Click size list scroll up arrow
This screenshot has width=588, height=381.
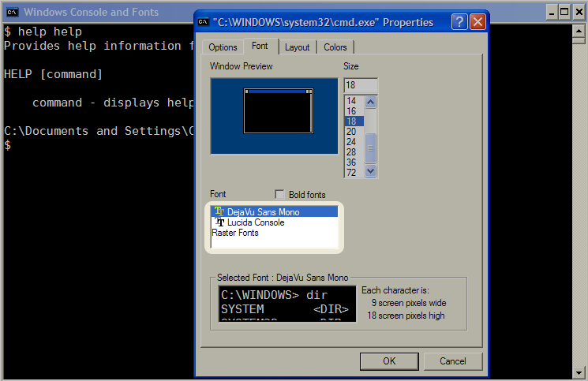370,102
